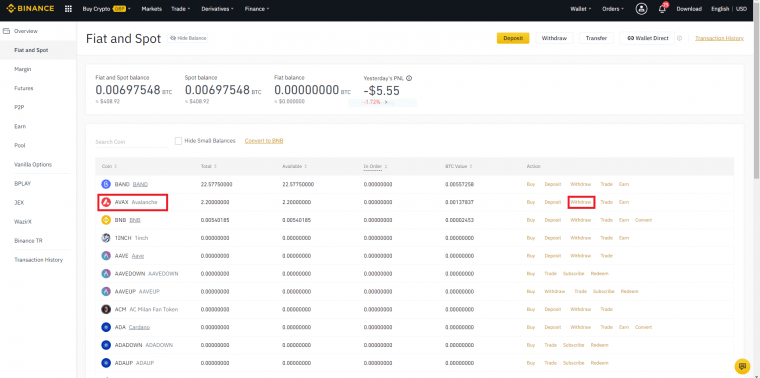Click the AAVEDOWN coin icon

[106, 274]
